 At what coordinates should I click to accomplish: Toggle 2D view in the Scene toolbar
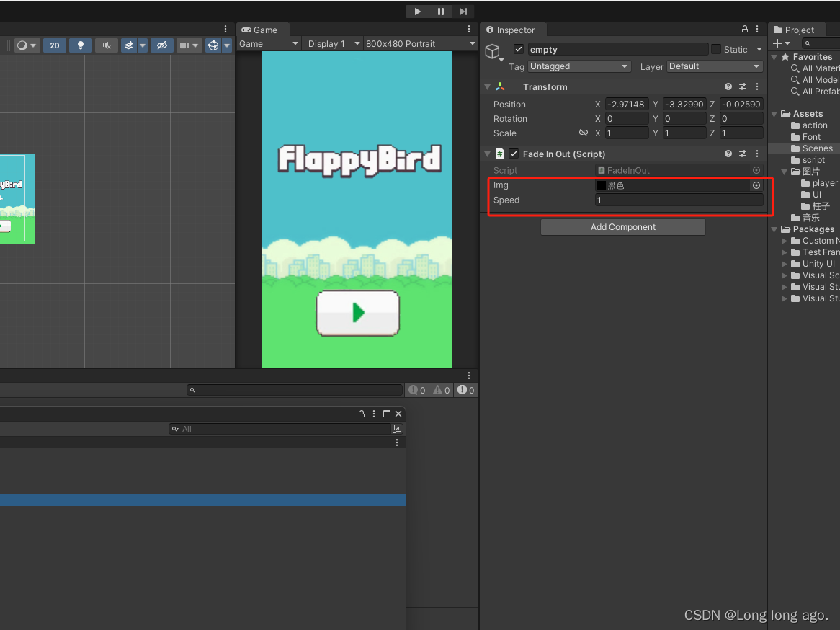[55, 45]
